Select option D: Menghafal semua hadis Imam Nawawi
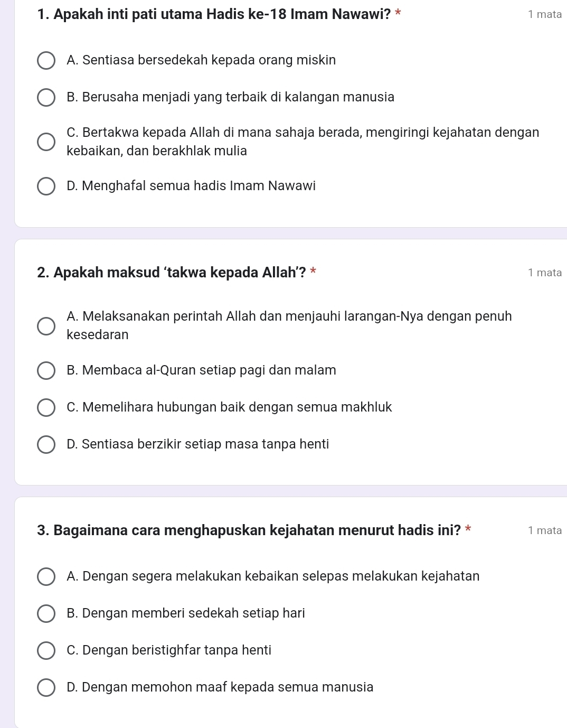This screenshot has width=567, height=728. [x=46, y=186]
